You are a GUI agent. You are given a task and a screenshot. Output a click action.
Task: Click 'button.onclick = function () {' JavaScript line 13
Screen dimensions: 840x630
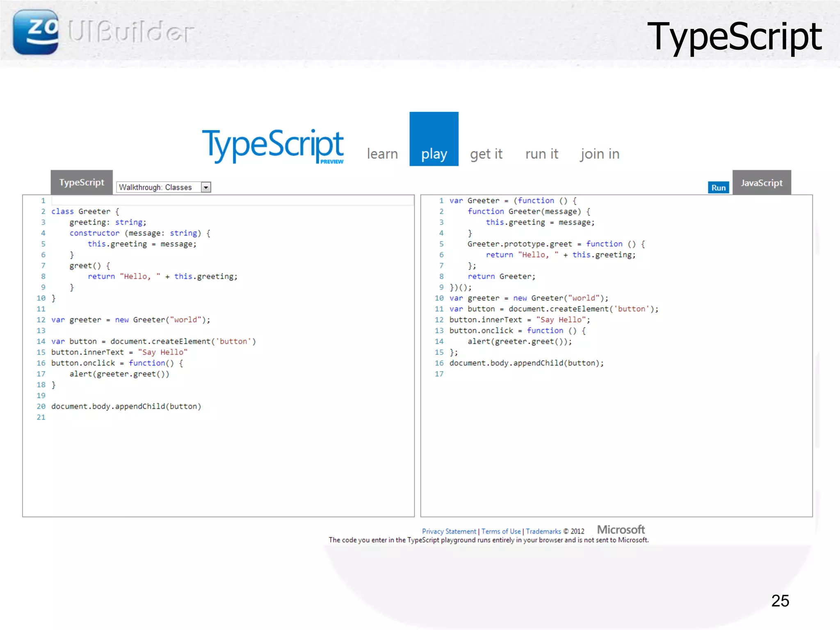pyautogui.click(x=518, y=331)
